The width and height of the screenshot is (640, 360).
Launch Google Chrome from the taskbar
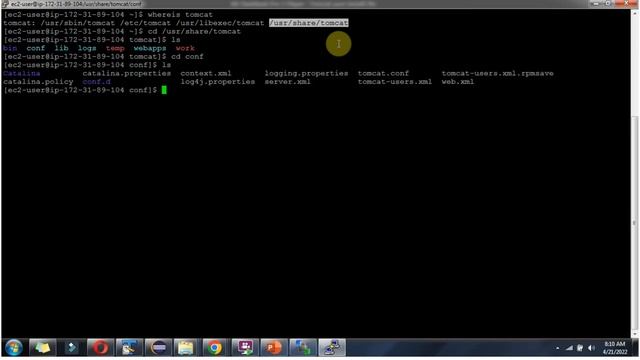[214, 348]
